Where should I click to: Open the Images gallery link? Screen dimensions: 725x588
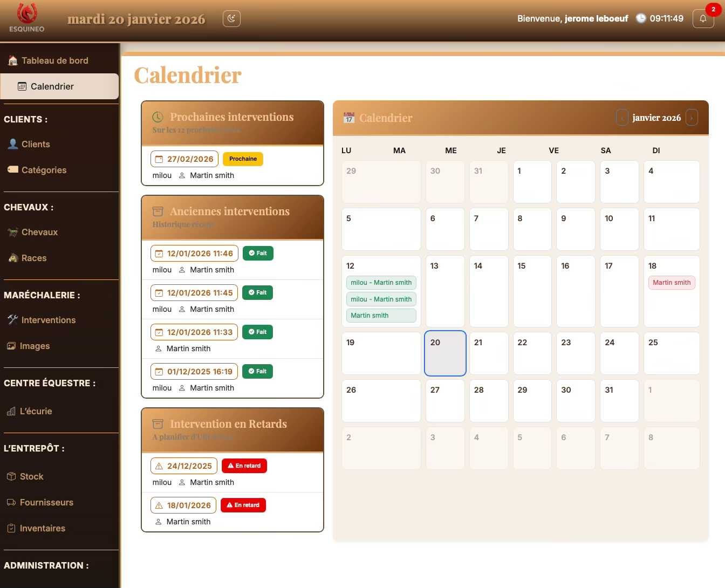35,346
